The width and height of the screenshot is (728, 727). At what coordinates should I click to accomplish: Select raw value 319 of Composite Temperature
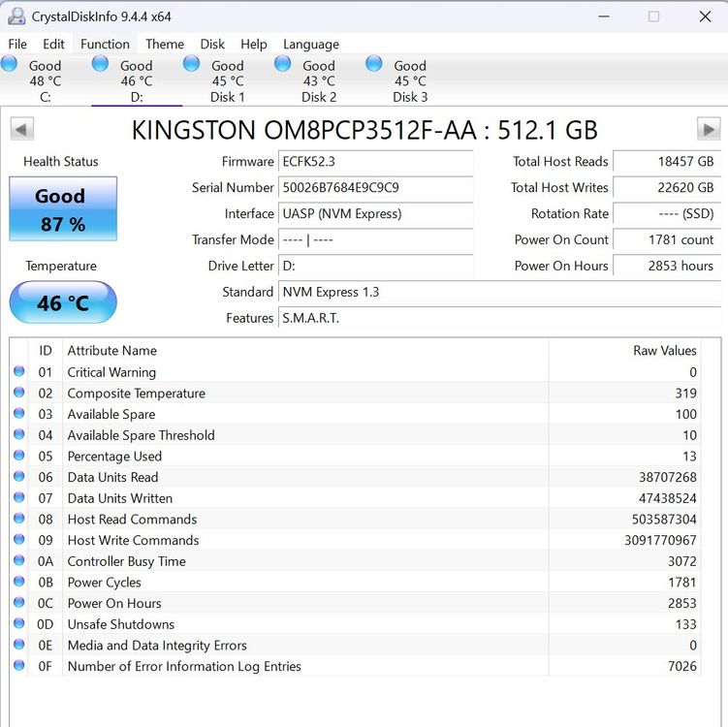tap(685, 394)
